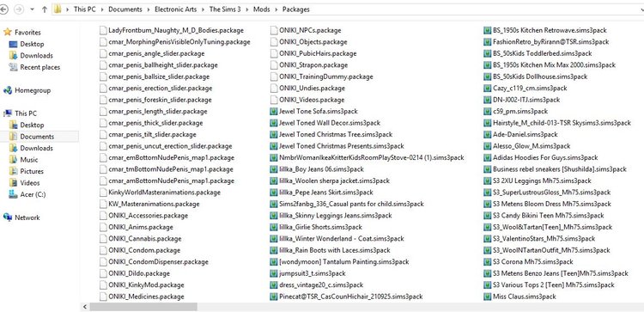The width and height of the screenshot is (644, 312).
Task: Click the icon of Ade-Daniel.sims3pack
Action: point(488,134)
